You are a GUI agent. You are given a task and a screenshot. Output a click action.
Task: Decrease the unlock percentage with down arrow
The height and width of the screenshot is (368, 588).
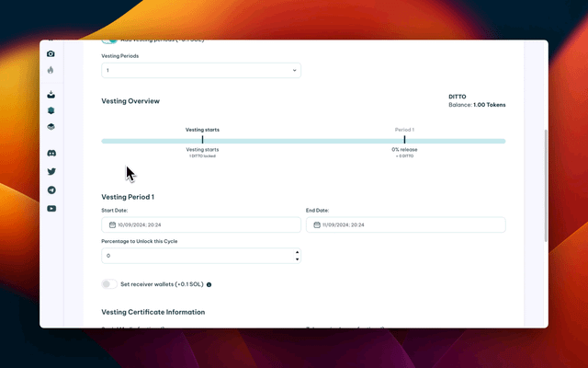[x=296, y=259]
